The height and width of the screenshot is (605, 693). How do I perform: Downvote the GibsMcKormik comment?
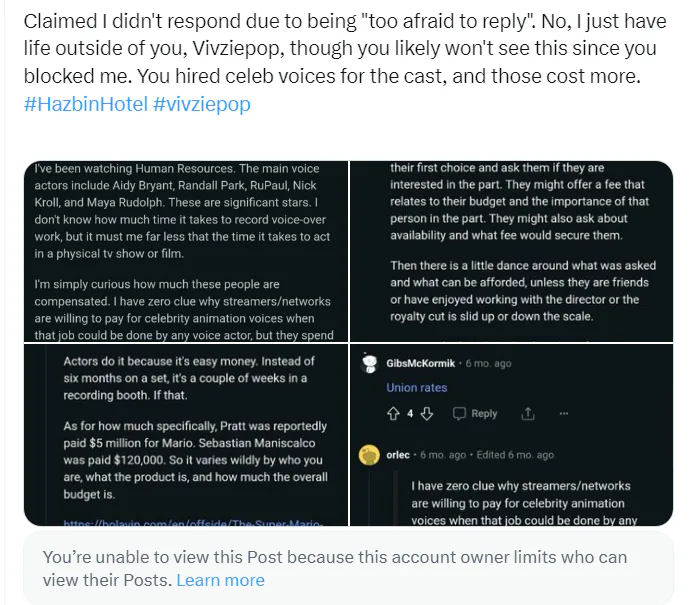[x=427, y=413]
